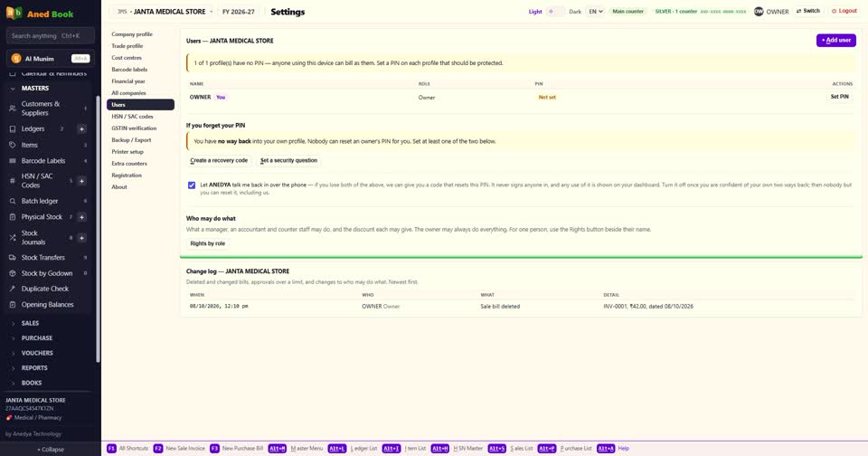Click the Alt+P Purchase List badge
Screen dimensions: 868x456
pyautogui.click(x=547, y=448)
